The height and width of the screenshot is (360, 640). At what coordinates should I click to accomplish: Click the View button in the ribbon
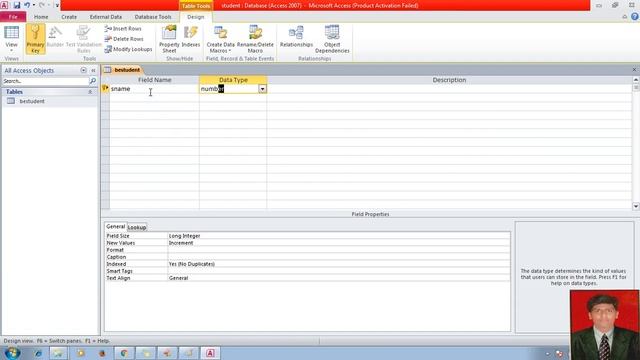pyautogui.click(x=11, y=38)
